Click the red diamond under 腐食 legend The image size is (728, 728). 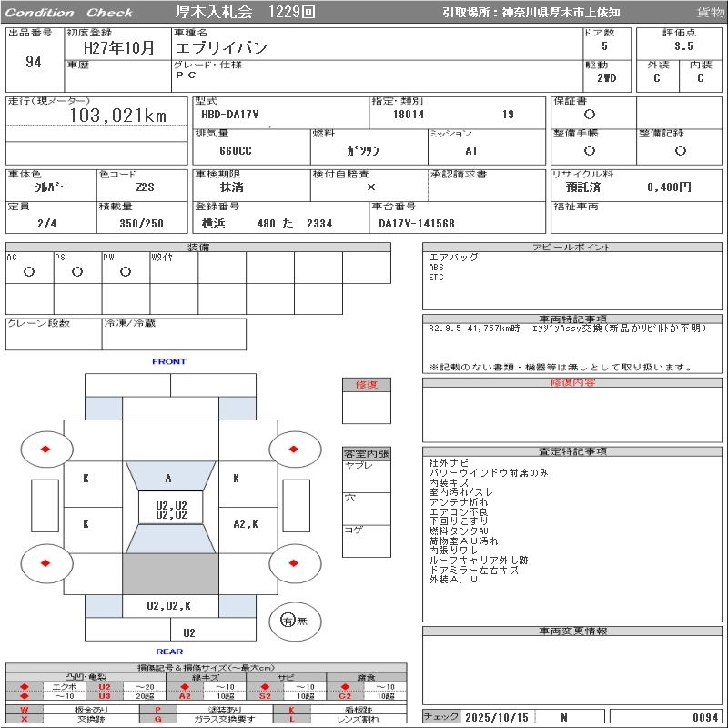345,687
